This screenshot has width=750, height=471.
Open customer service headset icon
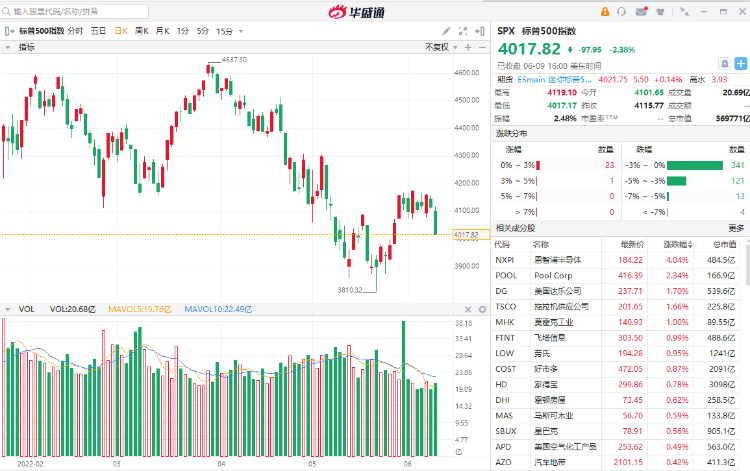point(621,11)
